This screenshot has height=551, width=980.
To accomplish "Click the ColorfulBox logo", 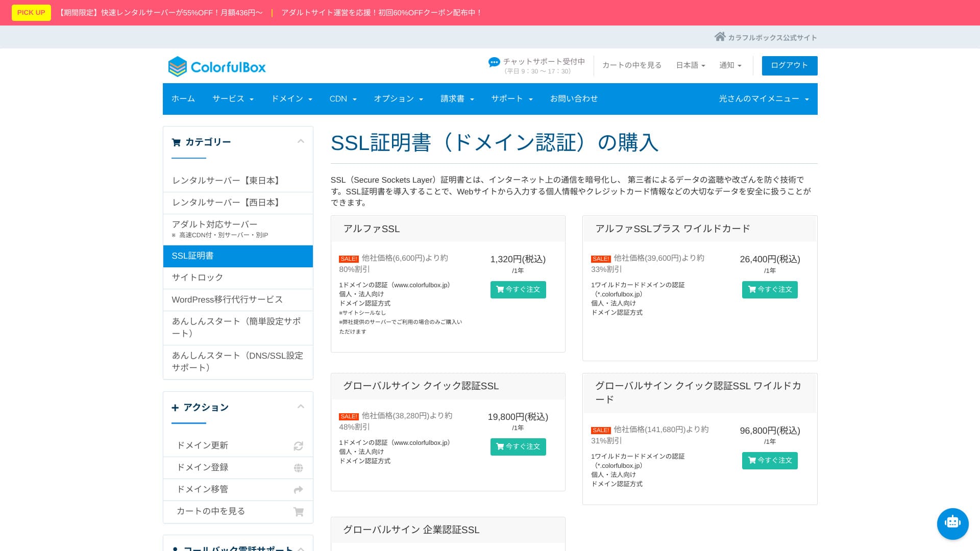I will [217, 67].
